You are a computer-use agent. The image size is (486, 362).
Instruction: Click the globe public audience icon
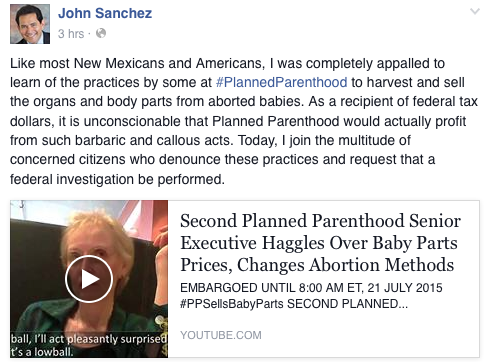pos(101,33)
